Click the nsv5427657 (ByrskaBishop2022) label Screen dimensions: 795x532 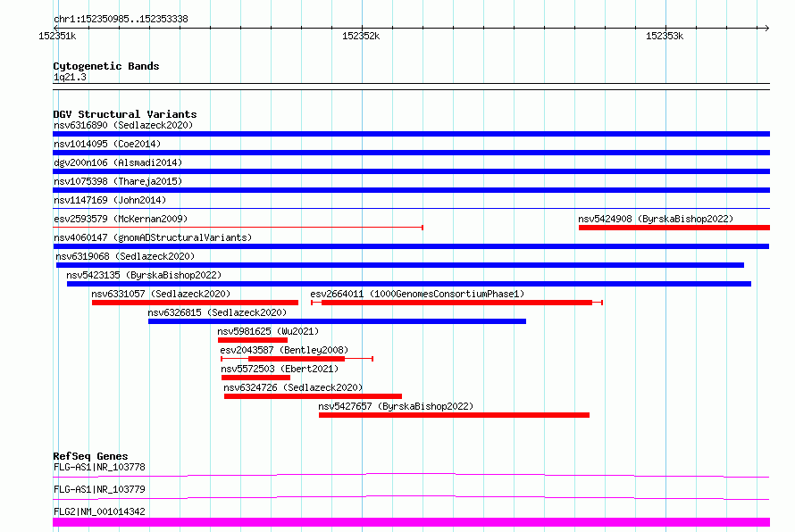point(396,406)
